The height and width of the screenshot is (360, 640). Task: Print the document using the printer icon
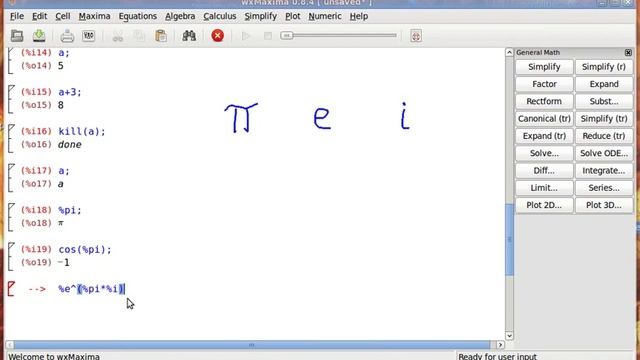click(x=67, y=36)
